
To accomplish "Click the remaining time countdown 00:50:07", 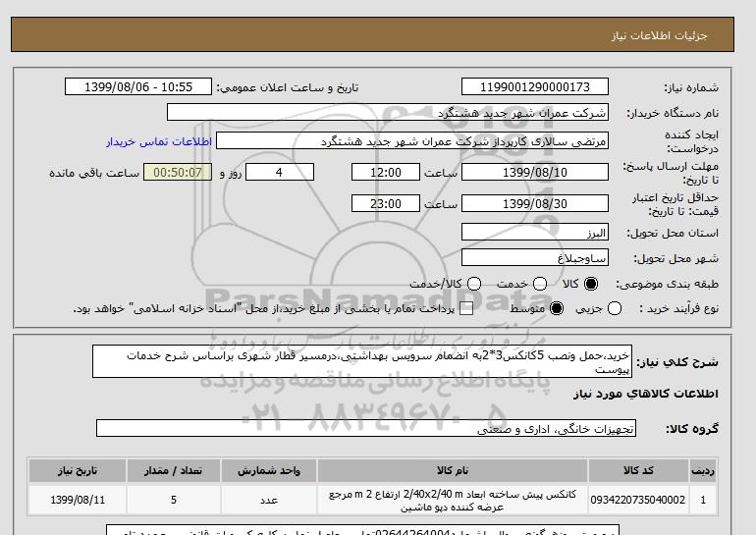I will 178,172.
